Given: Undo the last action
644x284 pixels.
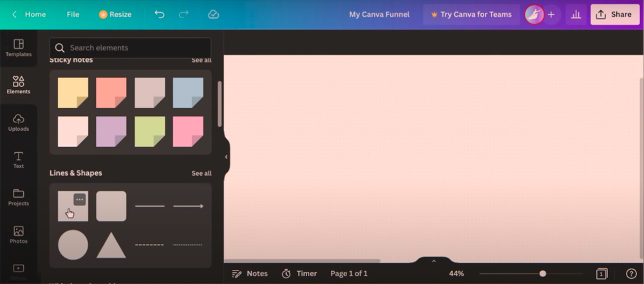Looking at the screenshot, I should [x=159, y=14].
